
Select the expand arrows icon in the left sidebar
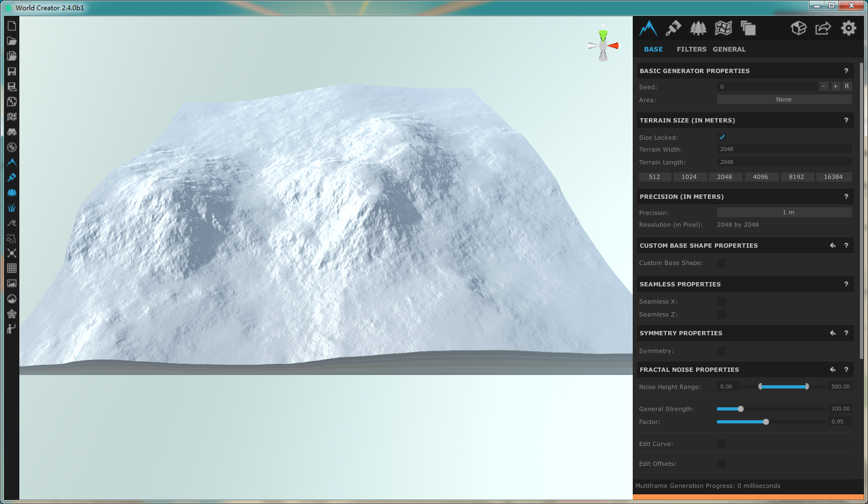pyautogui.click(x=12, y=253)
